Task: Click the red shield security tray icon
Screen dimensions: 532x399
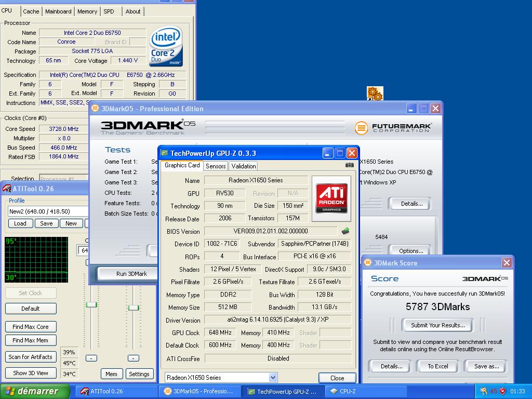Action: (502, 391)
